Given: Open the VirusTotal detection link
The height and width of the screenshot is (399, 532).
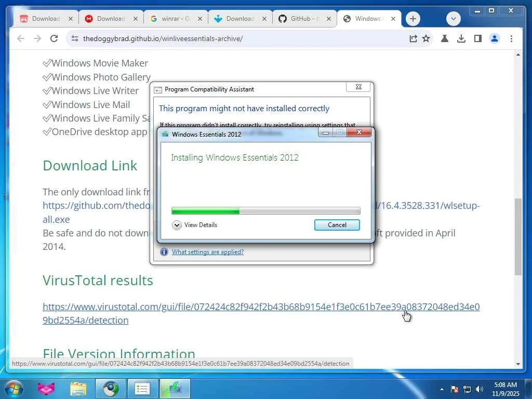Looking at the screenshot, I should (261, 313).
